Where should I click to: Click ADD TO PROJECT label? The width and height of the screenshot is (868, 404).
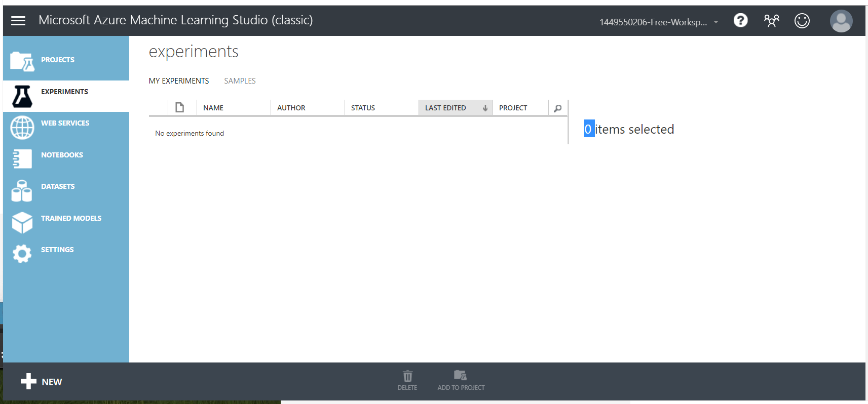pyautogui.click(x=461, y=388)
